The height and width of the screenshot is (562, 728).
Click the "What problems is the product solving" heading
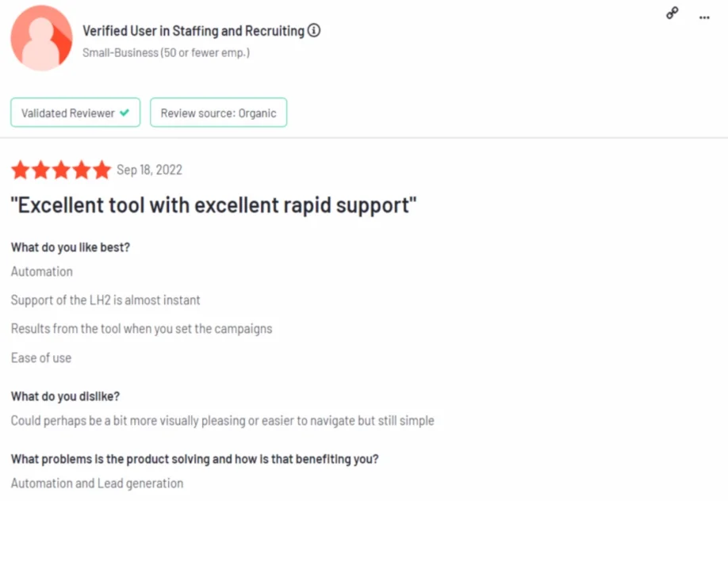point(194,459)
